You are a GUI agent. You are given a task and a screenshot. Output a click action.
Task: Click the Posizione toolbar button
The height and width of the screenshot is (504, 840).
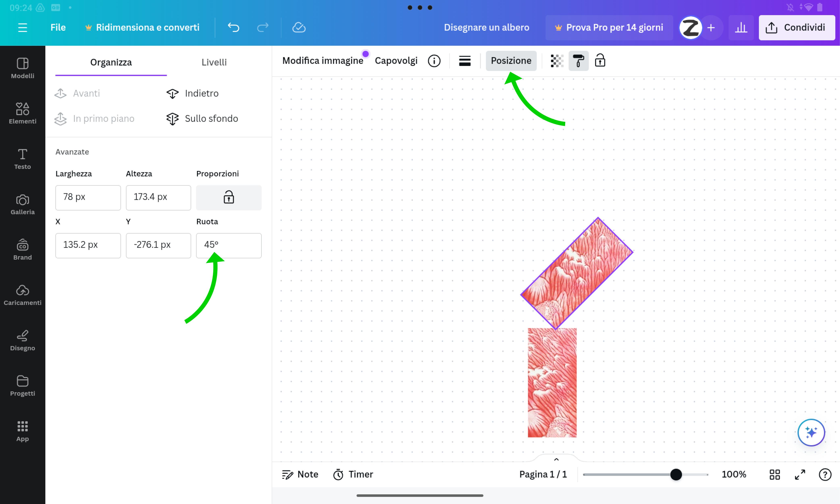click(511, 61)
